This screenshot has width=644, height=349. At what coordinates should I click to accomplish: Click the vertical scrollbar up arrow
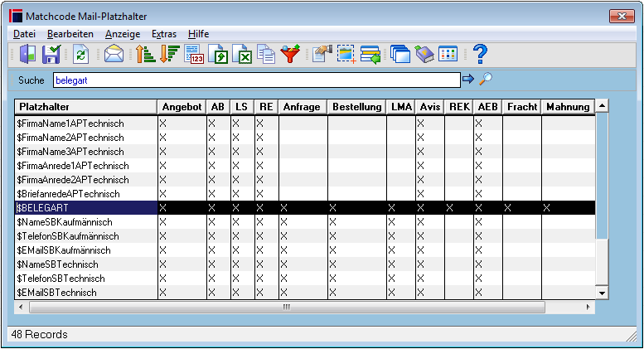coord(602,106)
